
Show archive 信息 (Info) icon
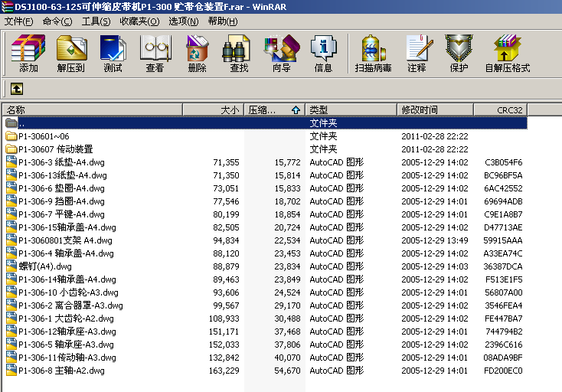pyautogui.click(x=323, y=53)
